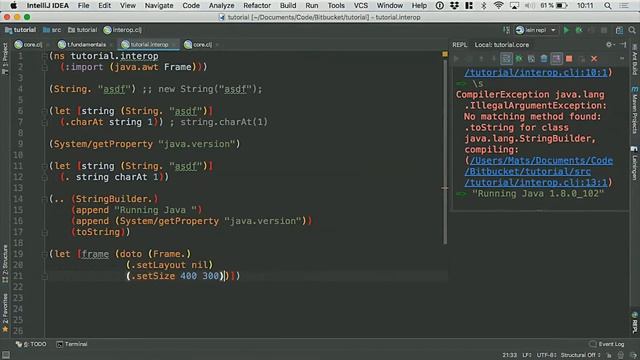Image resolution: width=640 pixels, height=360 pixels.
Task: Open the Build menu
Action: 288,5
